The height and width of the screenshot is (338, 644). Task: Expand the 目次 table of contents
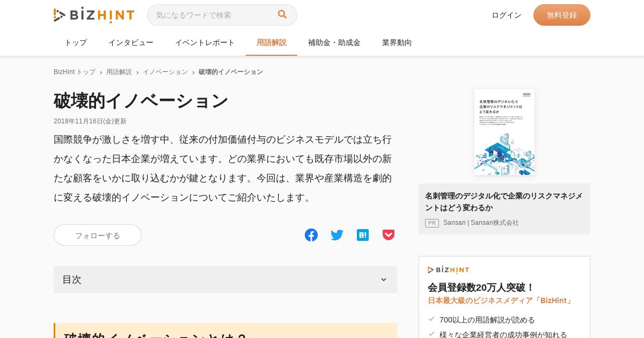click(225, 280)
